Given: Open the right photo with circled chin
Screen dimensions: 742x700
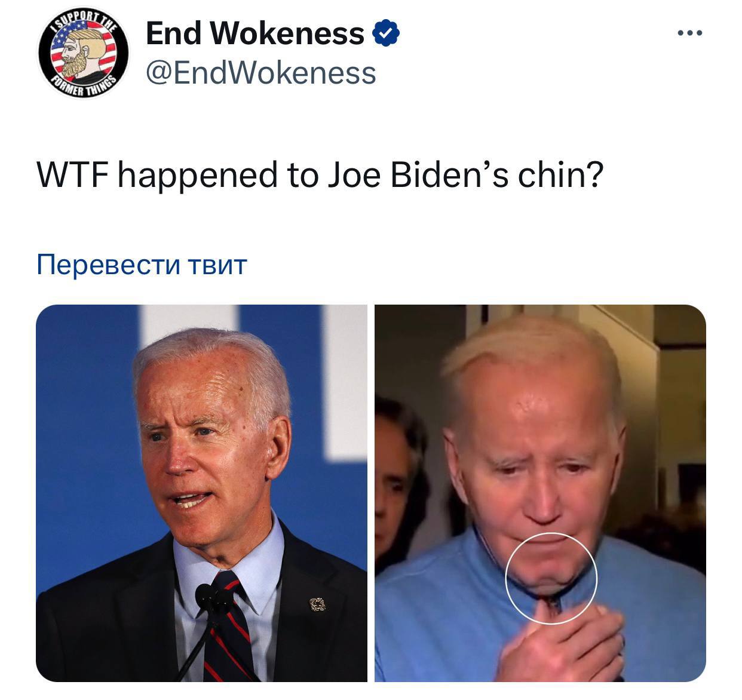Looking at the screenshot, I should click(x=540, y=493).
